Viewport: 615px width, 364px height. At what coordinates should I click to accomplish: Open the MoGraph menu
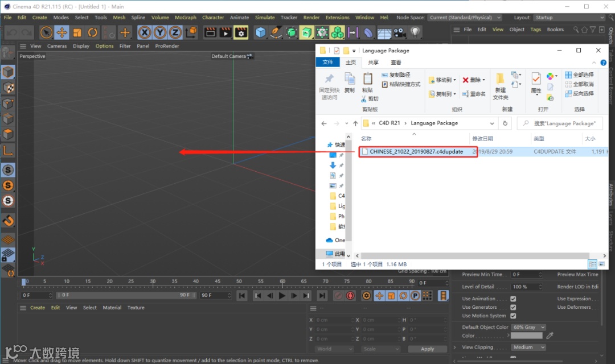(x=186, y=18)
